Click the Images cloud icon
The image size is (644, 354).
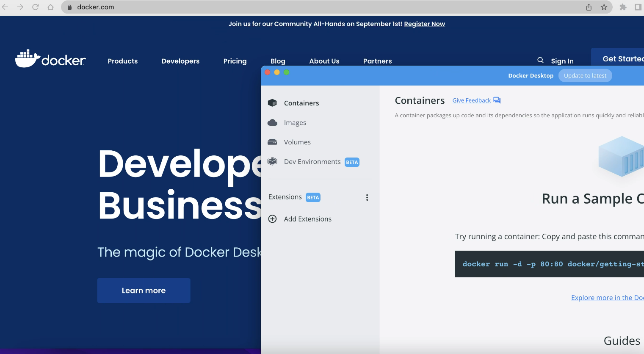coord(272,123)
